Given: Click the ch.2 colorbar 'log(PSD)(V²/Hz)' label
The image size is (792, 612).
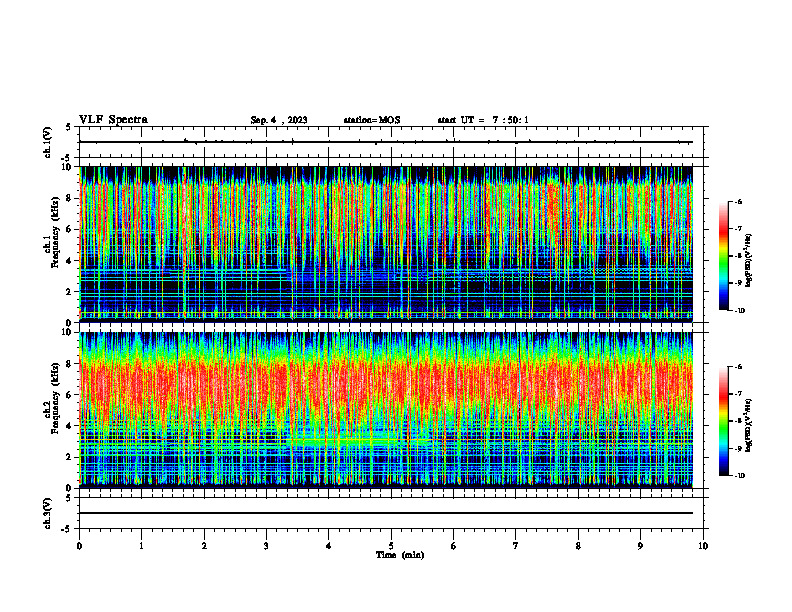Looking at the screenshot, I should [749, 426].
